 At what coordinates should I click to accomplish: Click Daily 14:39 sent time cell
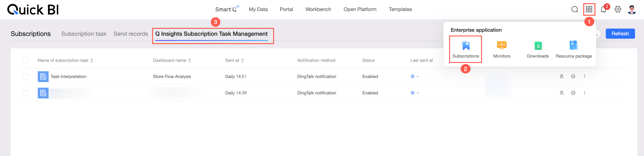pos(236,93)
